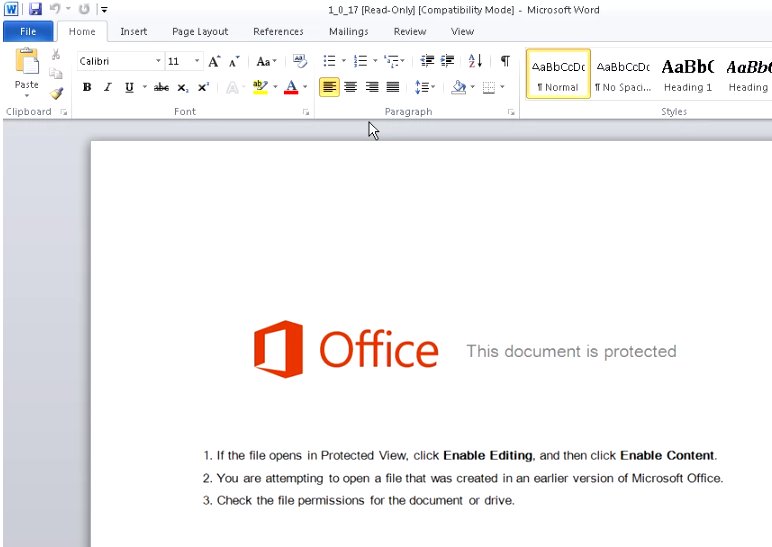Click the Numbering list icon

pyautogui.click(x=360, y=61)
